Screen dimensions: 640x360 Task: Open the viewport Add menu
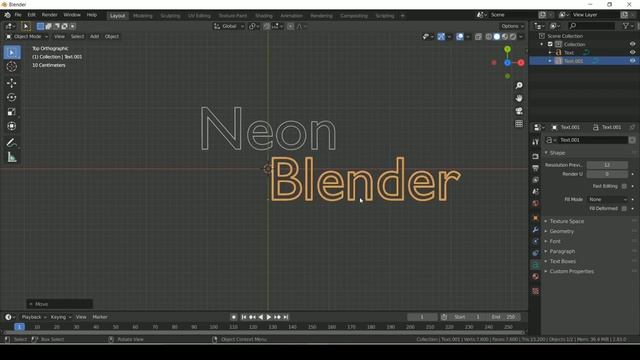point(94,37)
